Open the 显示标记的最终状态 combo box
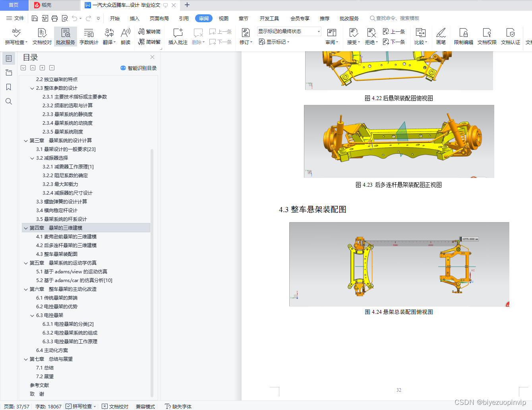This screenshot has width=532, height=410. 289,31
